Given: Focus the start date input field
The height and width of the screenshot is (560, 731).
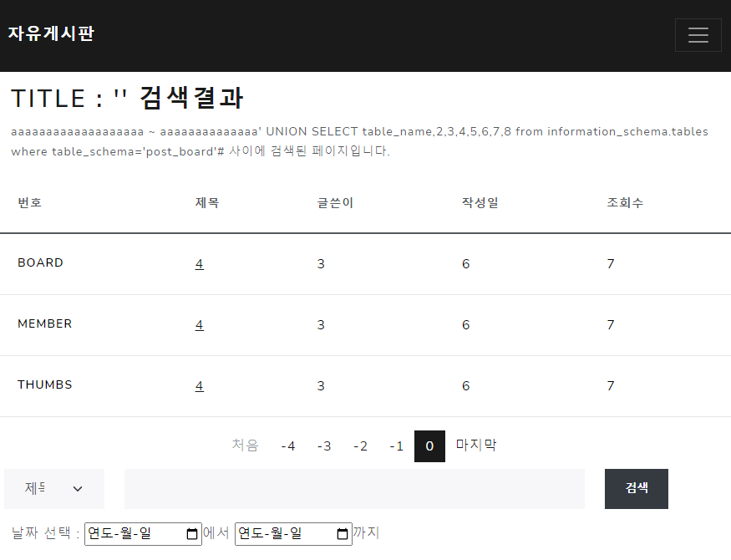Looking at the screenshot, I should pos(143,534).
